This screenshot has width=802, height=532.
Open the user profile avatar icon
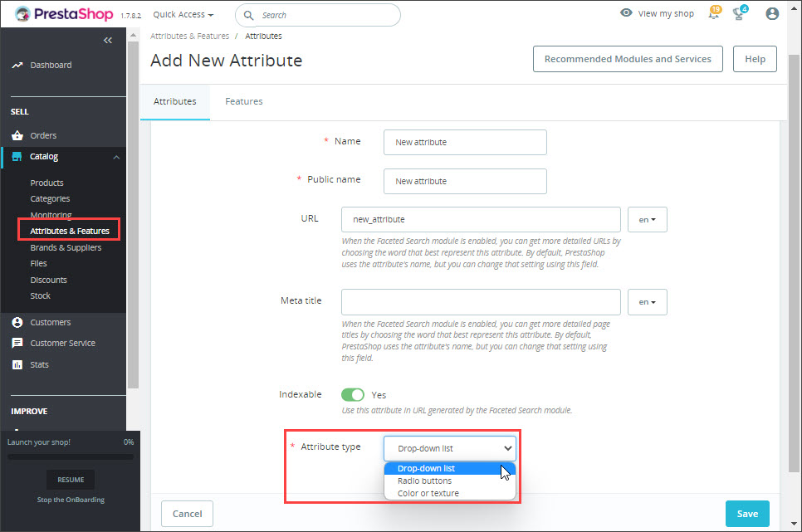click(772, 13)
